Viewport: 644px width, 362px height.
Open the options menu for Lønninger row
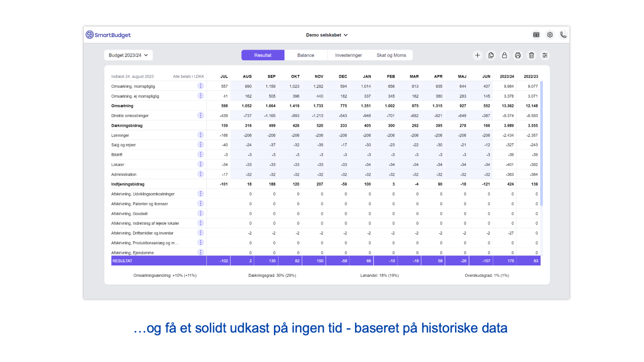(x=201, y=135)
